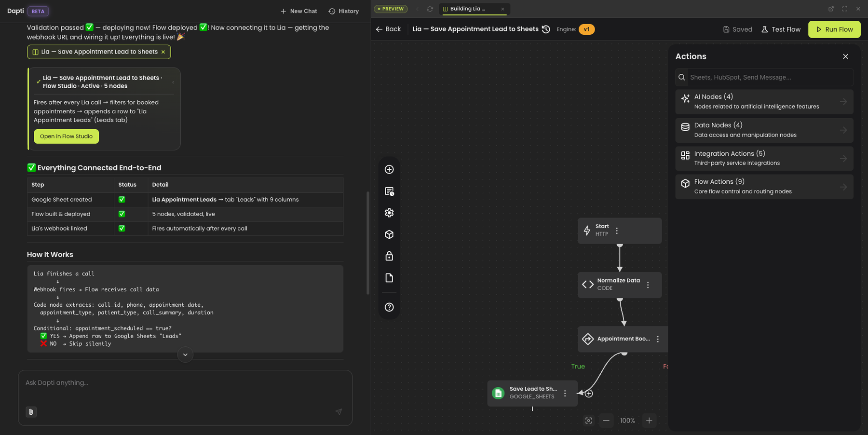Open Start node options menu
This screenshot has height=435, width=868.
tap(617, 231)
